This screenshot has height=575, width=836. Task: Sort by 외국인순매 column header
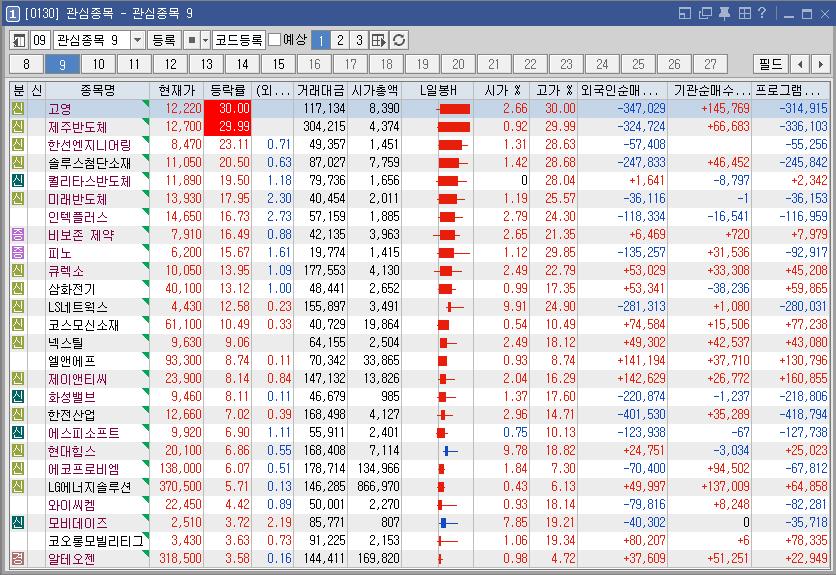[x=620, y=90]
